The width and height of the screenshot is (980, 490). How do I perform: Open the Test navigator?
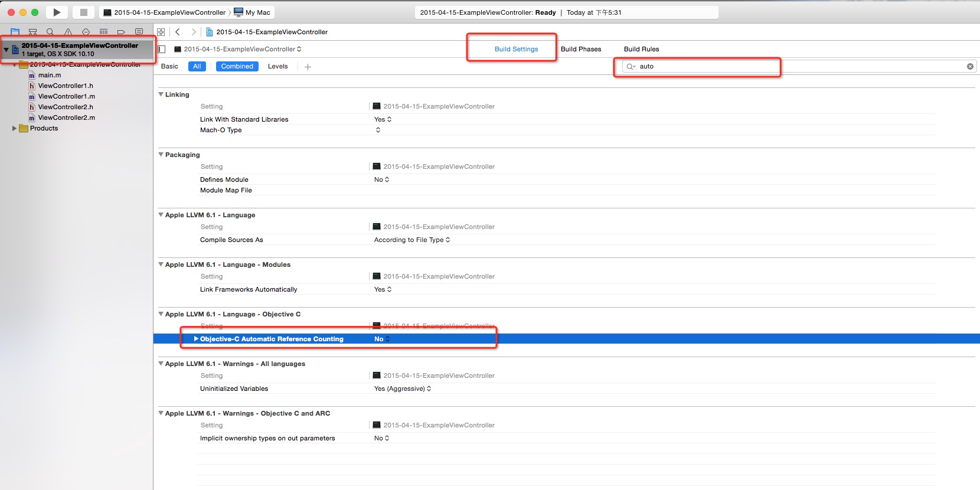tap(86, 32)
